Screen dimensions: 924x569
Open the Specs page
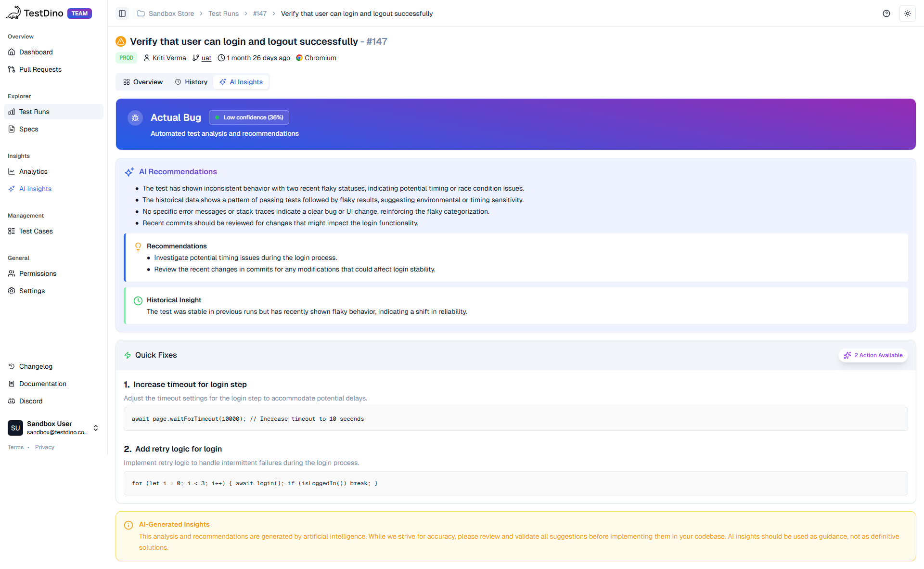point(28,129)
